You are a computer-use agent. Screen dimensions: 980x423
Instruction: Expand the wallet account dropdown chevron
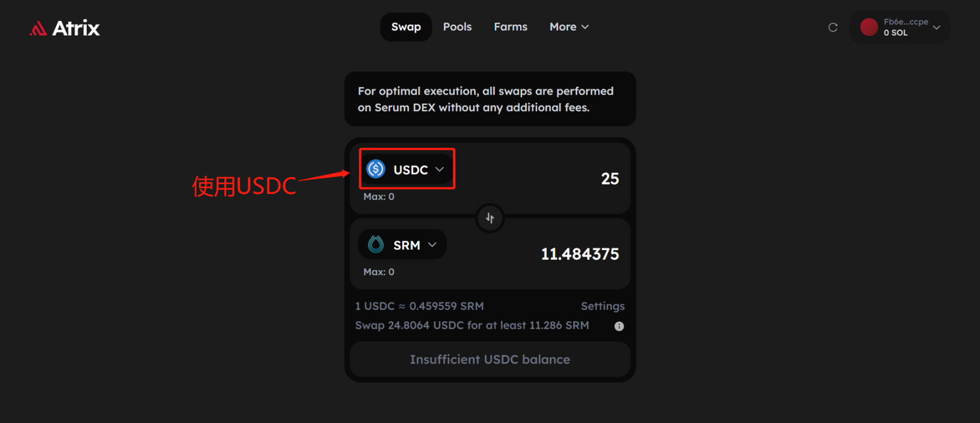936,27
